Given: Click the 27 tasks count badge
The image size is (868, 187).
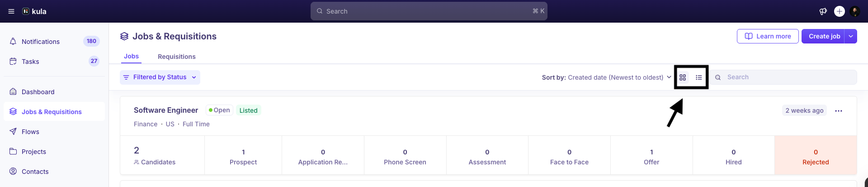Looking at the screenshot, I should point(94,61).
